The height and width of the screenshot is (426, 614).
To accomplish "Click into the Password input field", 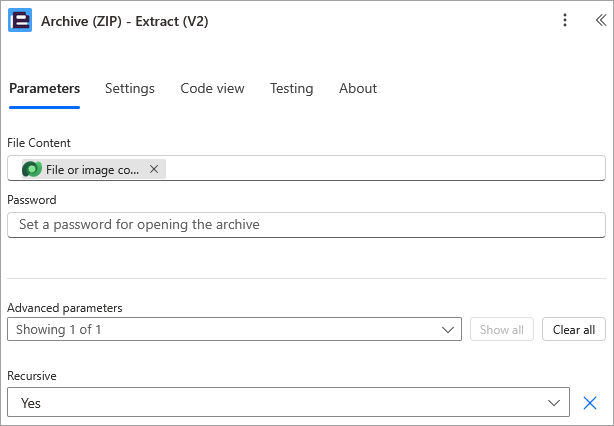I will tap(306, 225).
